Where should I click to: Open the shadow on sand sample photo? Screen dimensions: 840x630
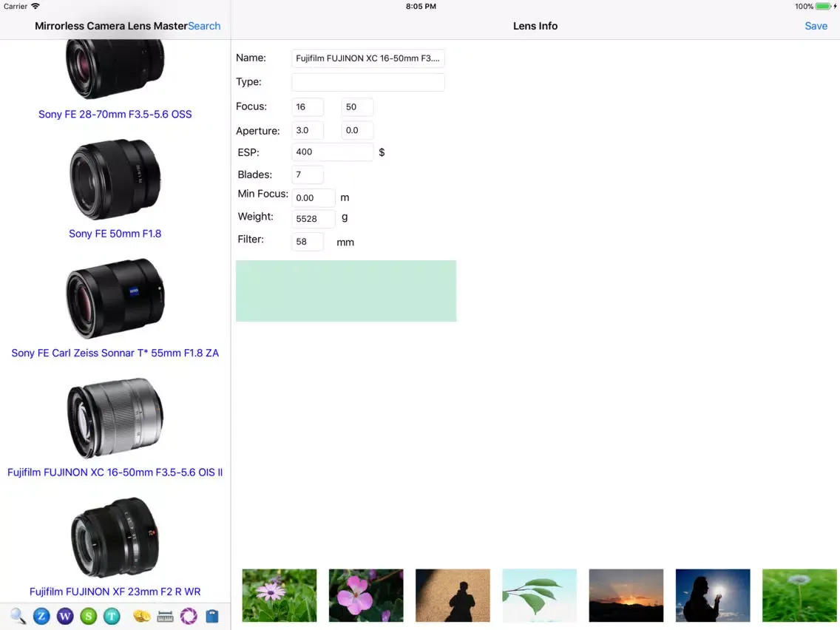coord(453,595)
